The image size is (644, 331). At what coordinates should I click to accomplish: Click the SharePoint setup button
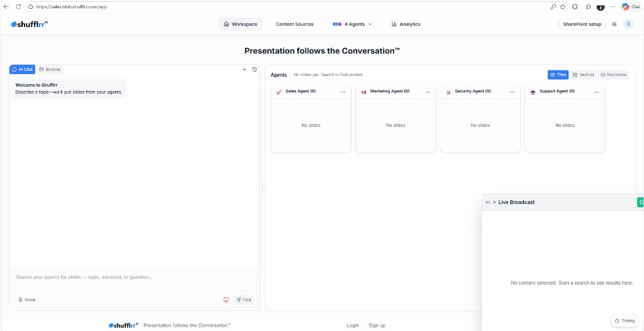[x=582, y=24]
